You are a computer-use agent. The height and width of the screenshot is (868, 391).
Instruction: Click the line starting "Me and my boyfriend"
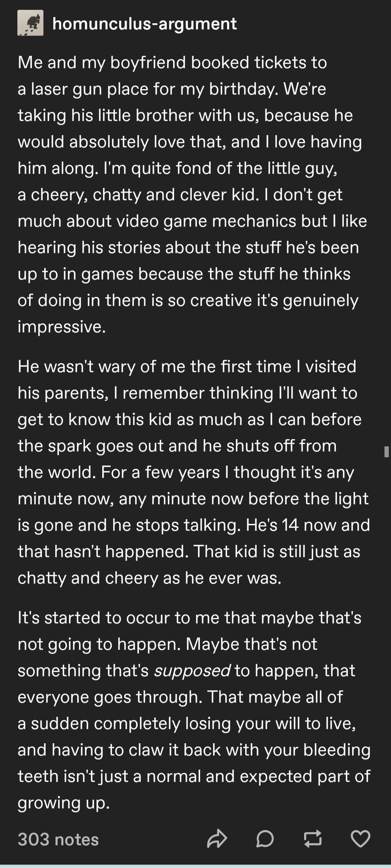172,62
